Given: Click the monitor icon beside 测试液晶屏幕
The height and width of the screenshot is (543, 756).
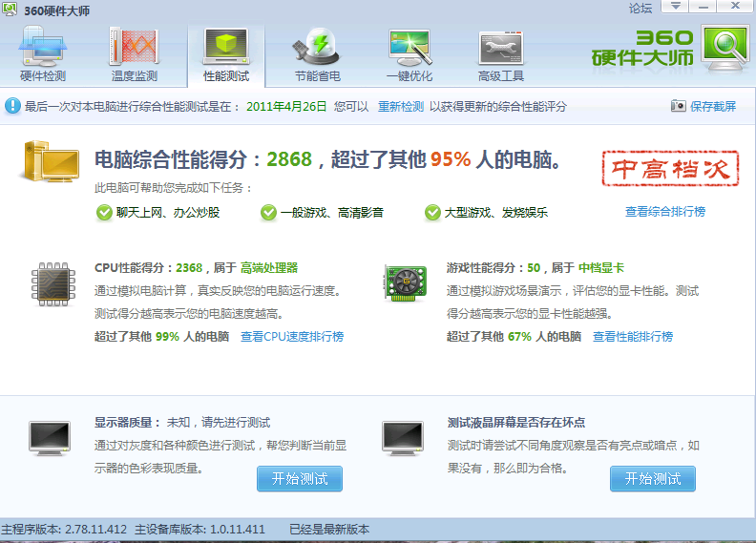Looking at the screenshot, I should tap(403, 438).
